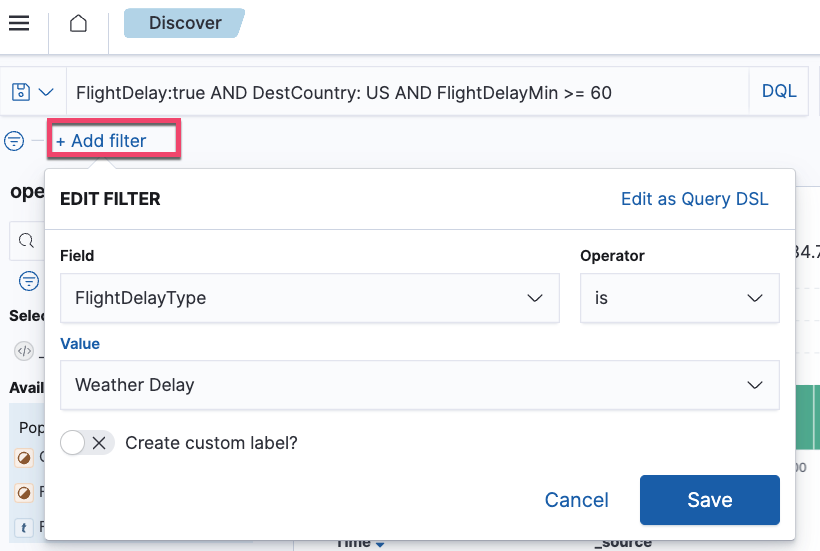Open the Value dropdown showing Weather Delay
The image size is (820, 551).
pos(419,385)
